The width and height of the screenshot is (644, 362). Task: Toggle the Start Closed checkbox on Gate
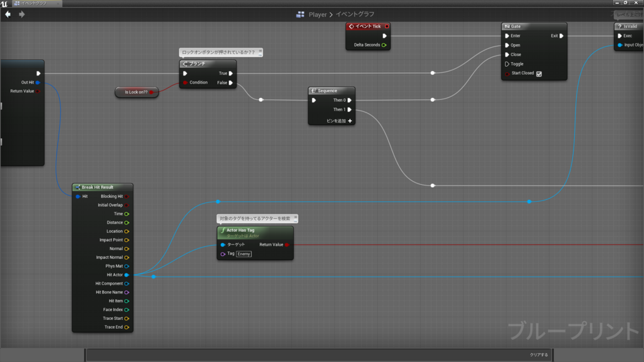click(x=539, y=74)
